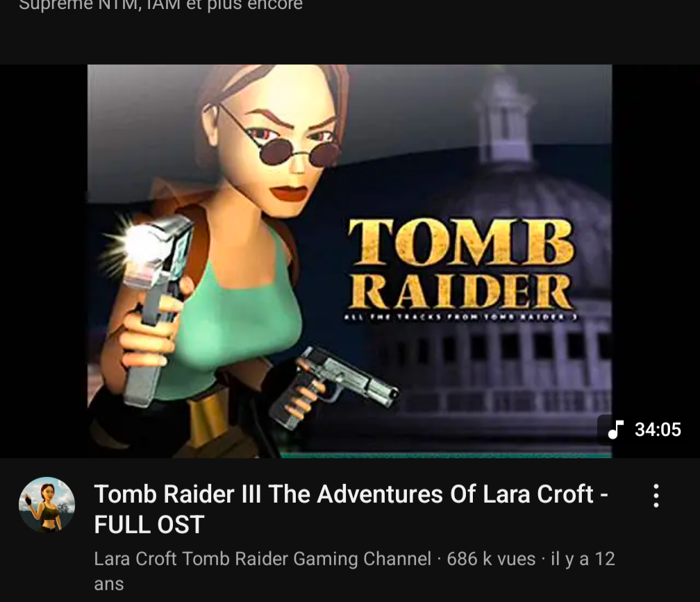Click the il y a 12 ans upload age
The image size is (700, 602).
click(x=354, y=571)
